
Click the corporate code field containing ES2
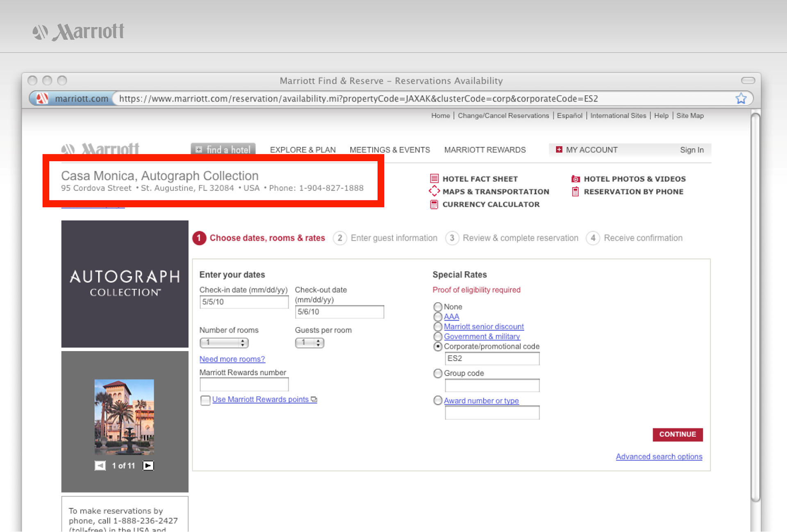click(x=492, y=358)
